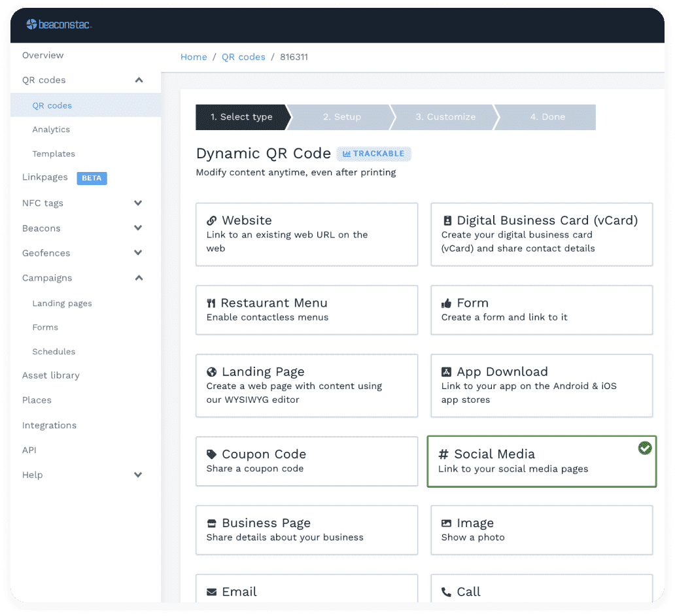Collapse the Campaigns section chevron

[139, 278]
